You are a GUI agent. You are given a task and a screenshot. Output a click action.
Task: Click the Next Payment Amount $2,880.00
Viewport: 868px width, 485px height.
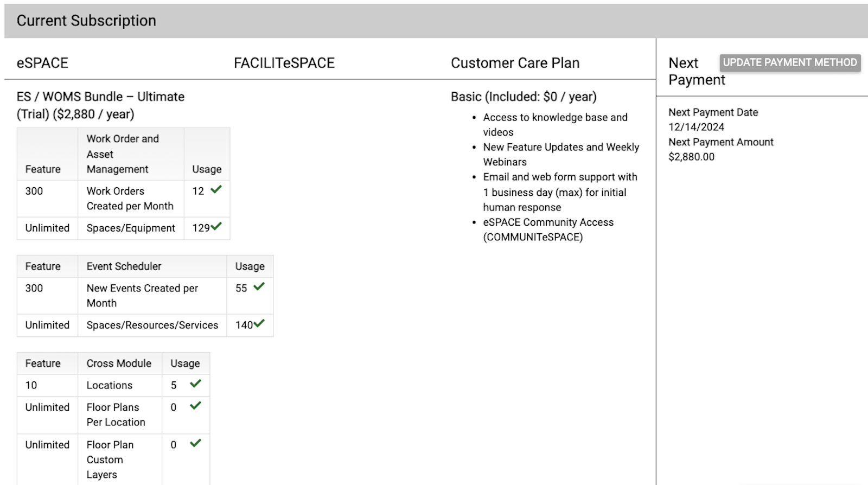pos(691,157)
